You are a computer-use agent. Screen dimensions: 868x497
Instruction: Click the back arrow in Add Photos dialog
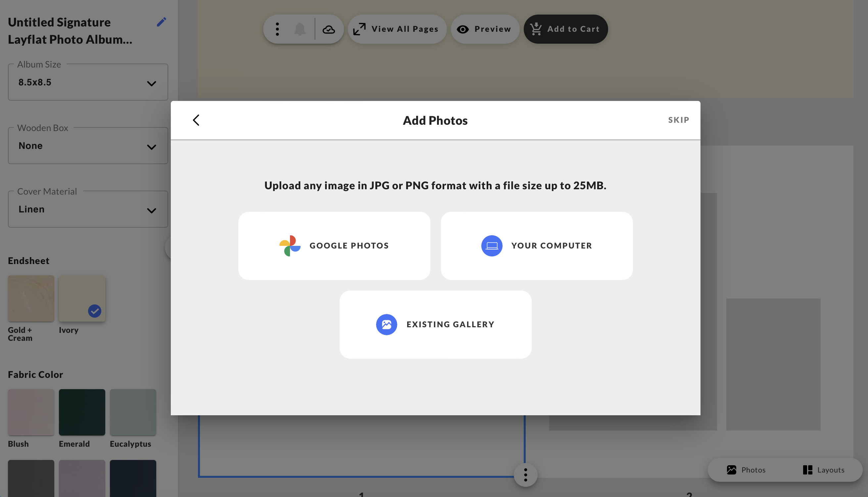point(196,120)
